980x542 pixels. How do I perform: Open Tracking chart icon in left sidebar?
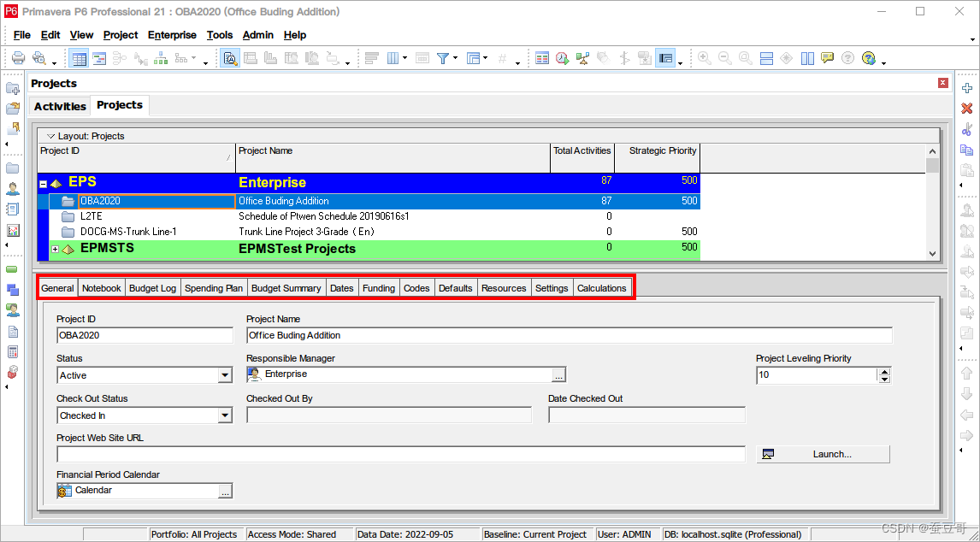pos(13,230)
